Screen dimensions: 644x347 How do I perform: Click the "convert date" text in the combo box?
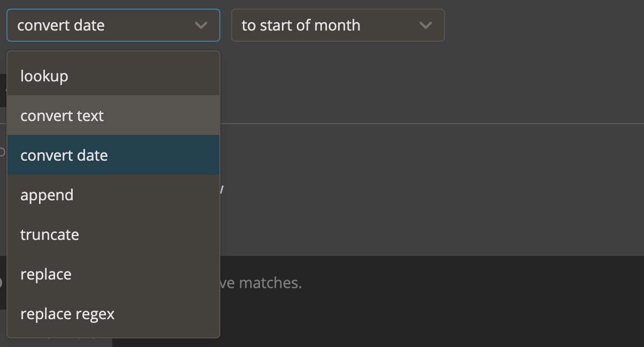tap(61, 25)
